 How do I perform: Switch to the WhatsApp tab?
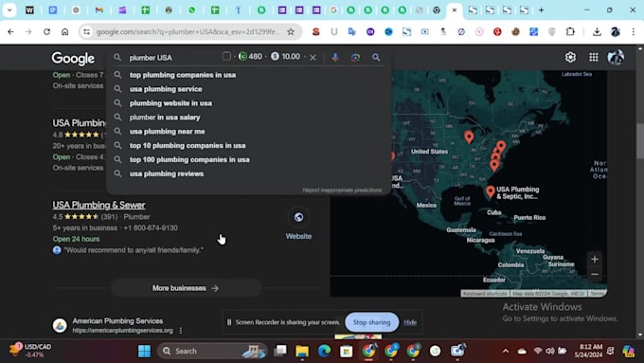pos(192,10)
